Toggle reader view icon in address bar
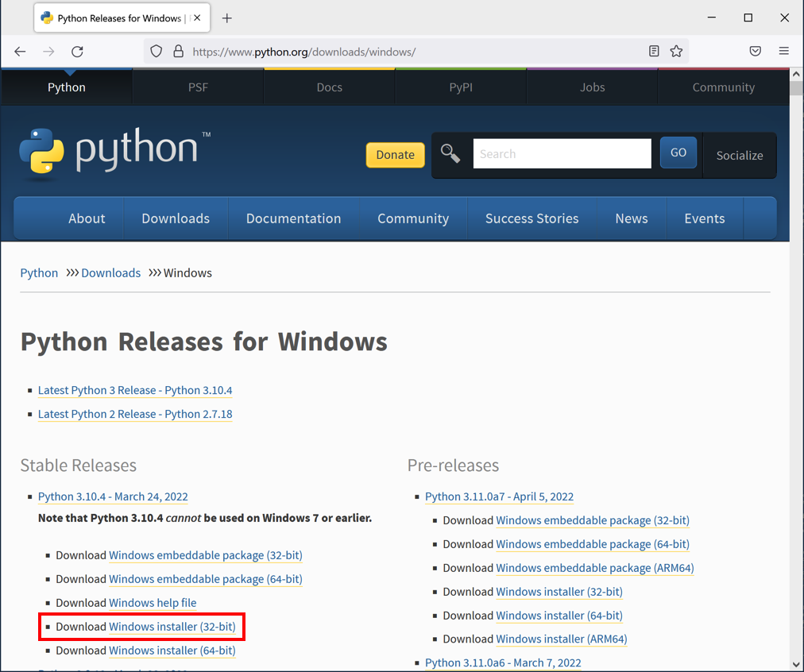This screenshot has width=804, height=672. pos(654,52)
